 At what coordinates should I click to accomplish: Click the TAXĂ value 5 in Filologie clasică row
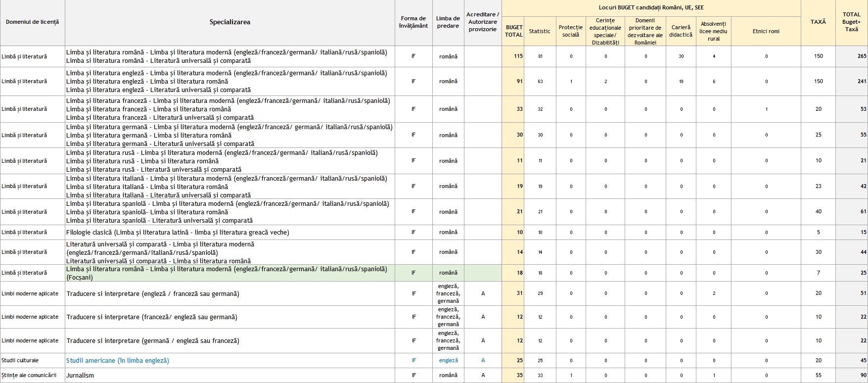[819, 233]
